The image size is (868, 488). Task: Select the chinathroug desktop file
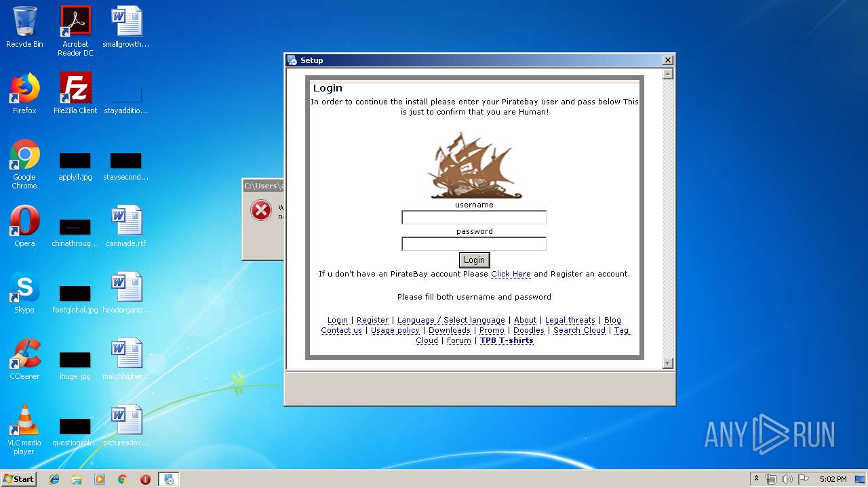75,232
